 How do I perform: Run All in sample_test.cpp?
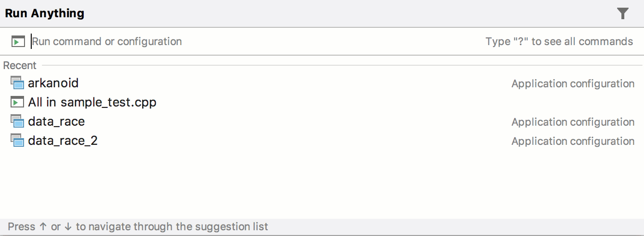92,102
